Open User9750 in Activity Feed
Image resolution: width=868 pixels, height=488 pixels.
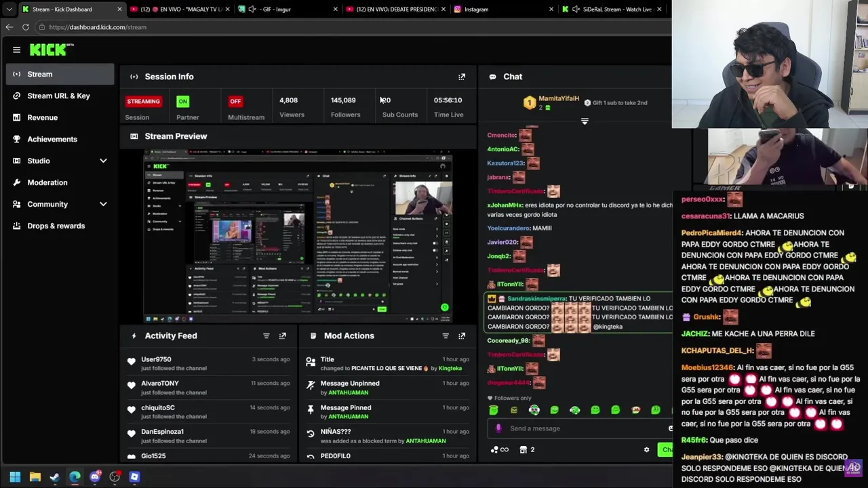[x=156, y=359]
